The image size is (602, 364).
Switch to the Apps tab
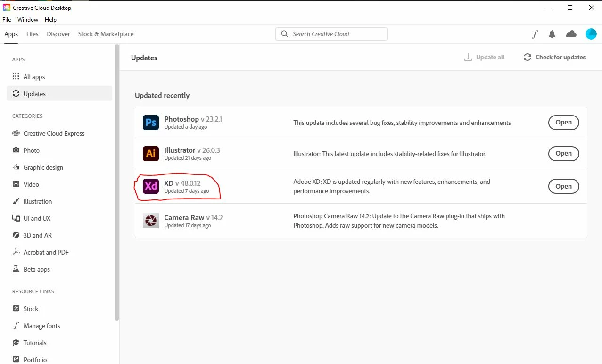coord(11,34)
